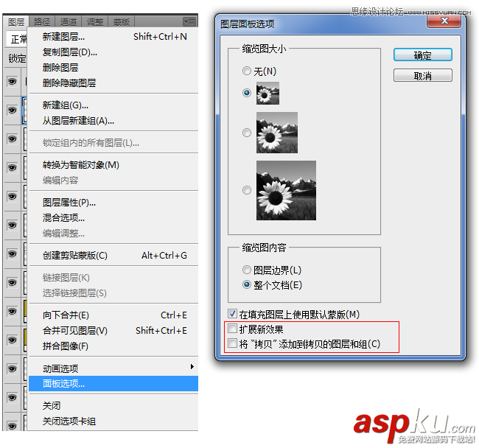Choose 关闭选项卡组 menu entry
The image size is (479, 448).
pos(113,421)
